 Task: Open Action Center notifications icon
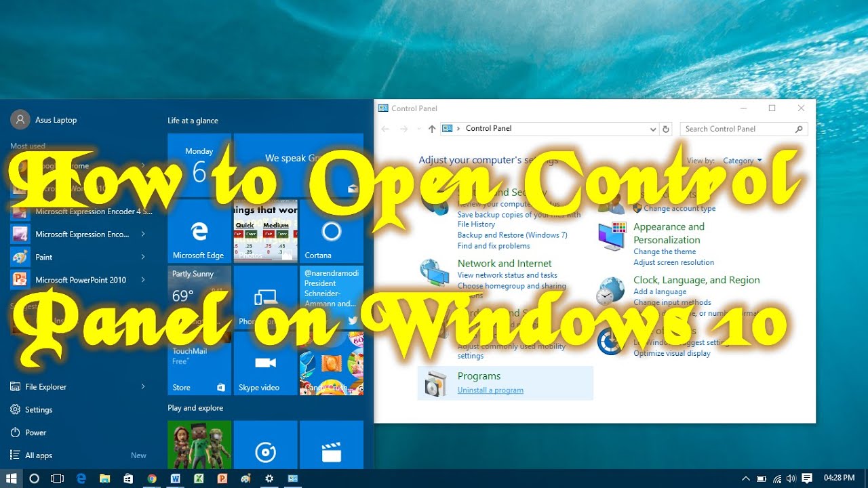[x=807, y=479]
